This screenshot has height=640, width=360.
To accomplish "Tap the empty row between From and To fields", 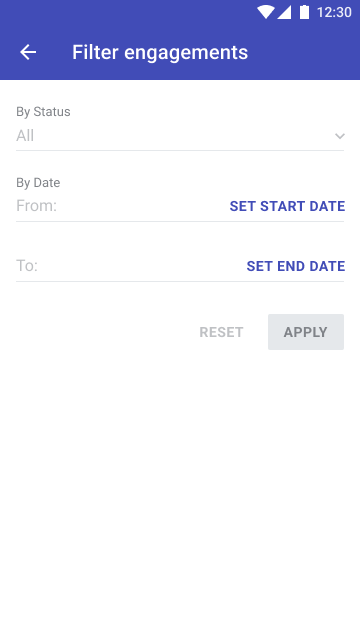I will point(180,237).
